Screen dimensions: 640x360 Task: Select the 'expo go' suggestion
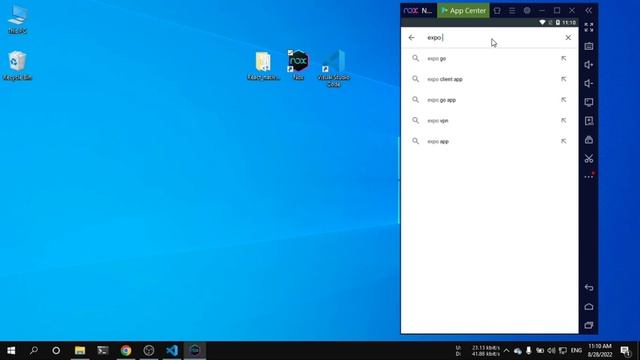point(489,58)
